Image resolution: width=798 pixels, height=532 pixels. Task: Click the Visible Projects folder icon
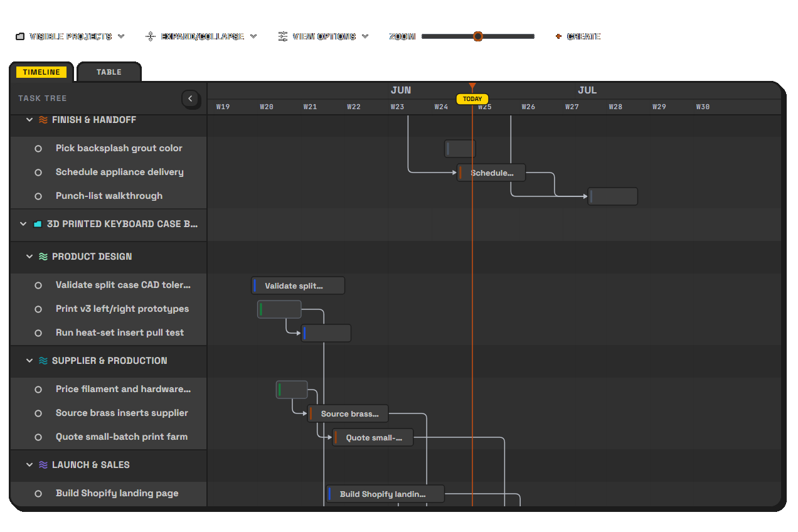(20, 36)
